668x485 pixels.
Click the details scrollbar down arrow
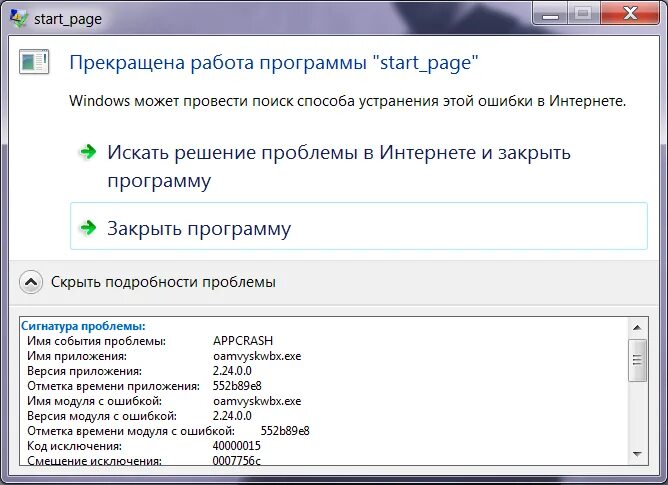click(637, 454)
